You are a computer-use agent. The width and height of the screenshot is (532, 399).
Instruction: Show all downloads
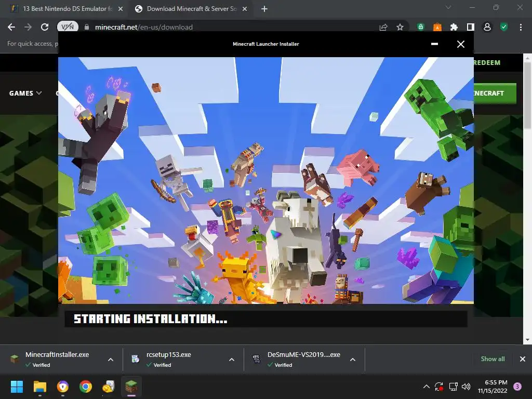coord(493,359)
